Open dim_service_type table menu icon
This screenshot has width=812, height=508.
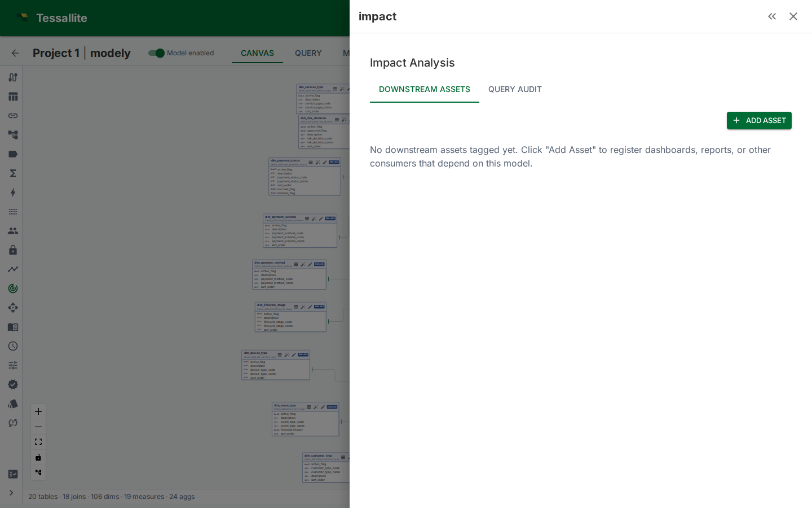click(x=335, y=89)
